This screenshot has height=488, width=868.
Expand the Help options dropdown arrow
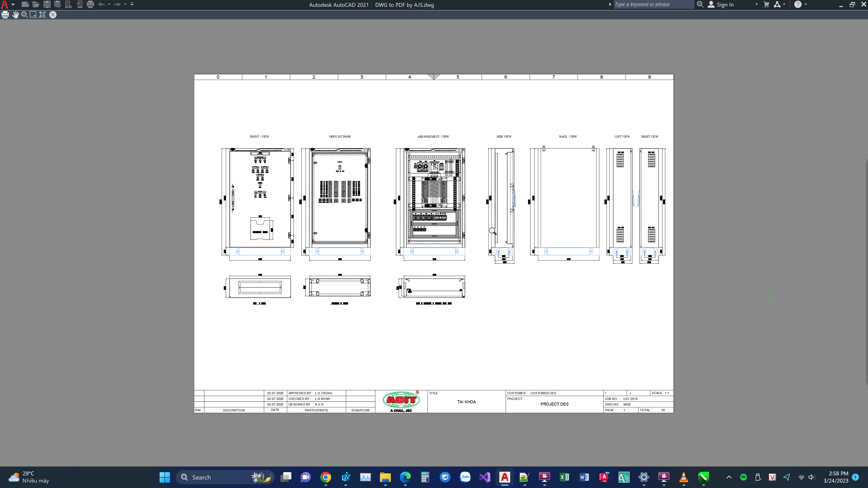(x=806, y=4)
